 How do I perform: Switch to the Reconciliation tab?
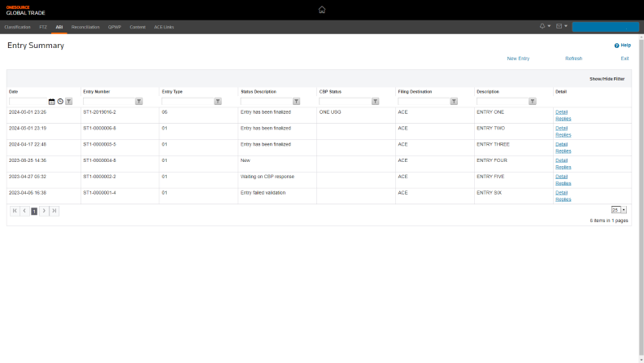[x=85, y=27]
